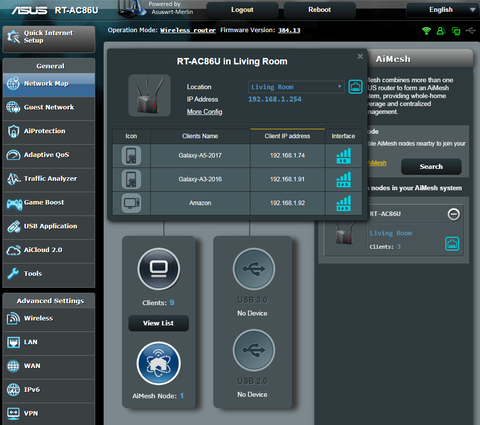Open Game Boost page
480x425 pixels.
click(x=49, y=203)
